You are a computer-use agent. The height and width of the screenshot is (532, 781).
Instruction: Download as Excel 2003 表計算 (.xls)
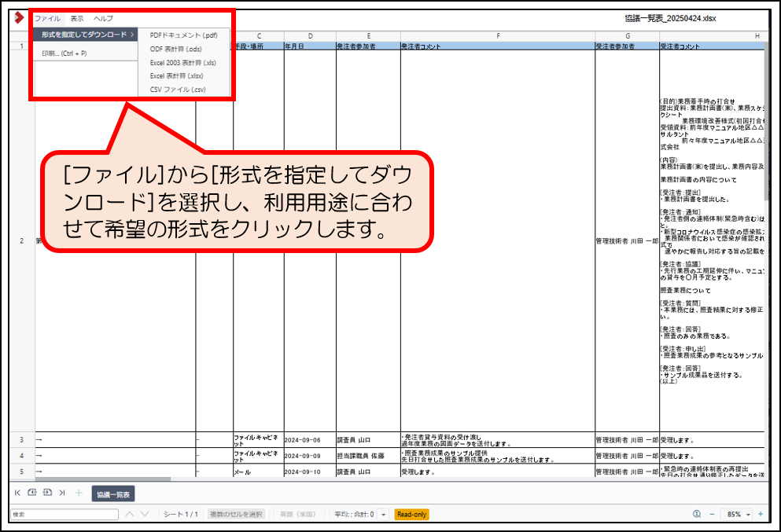point(184,63)
